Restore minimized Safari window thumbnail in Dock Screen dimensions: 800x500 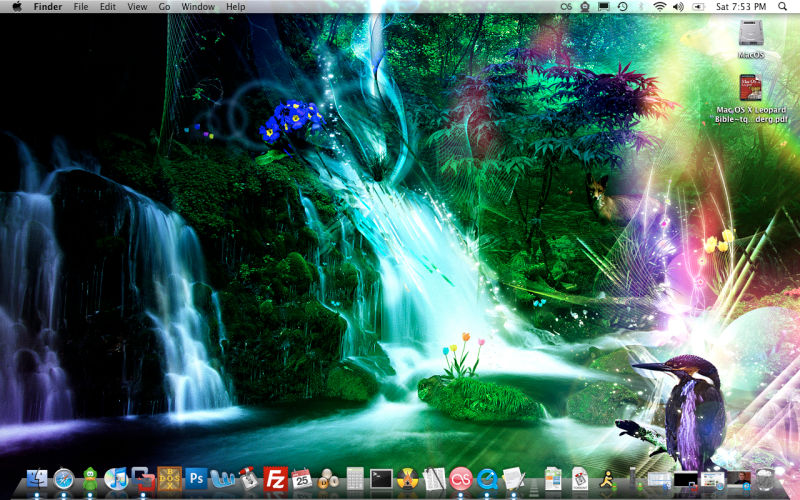(x=712, y=480)
